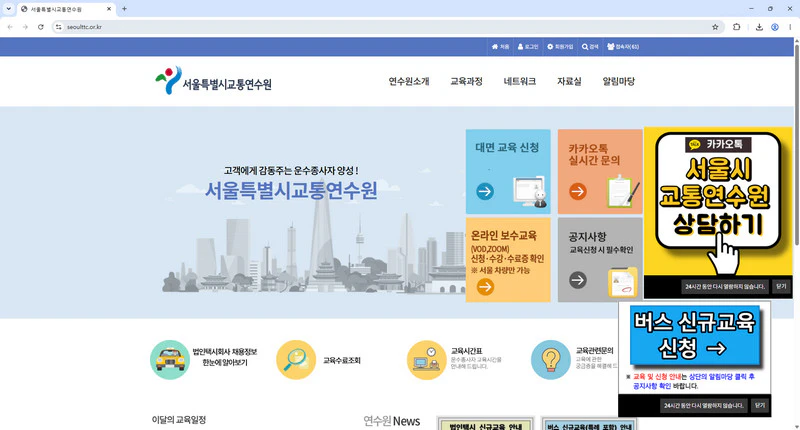Click the desk icon for 교육시간표

click(427, 360)
